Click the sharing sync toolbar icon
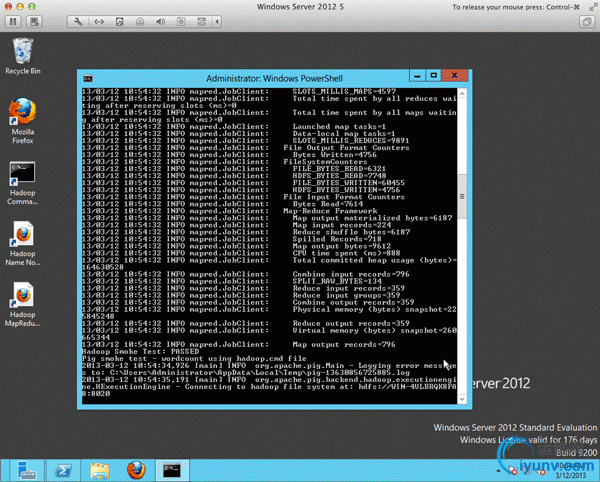Viewport: 600px width, 482px height. tap(202, 21)
